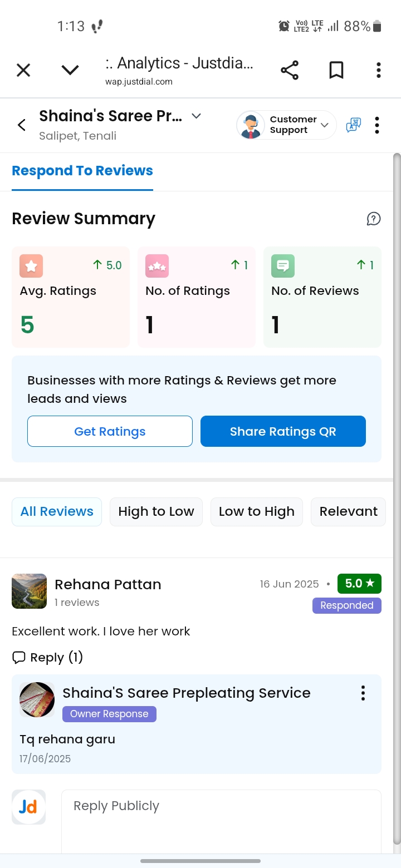Open the language translate icon
Image resolution: width=401 pixels, height=868 pixels.
click(353, 125)
